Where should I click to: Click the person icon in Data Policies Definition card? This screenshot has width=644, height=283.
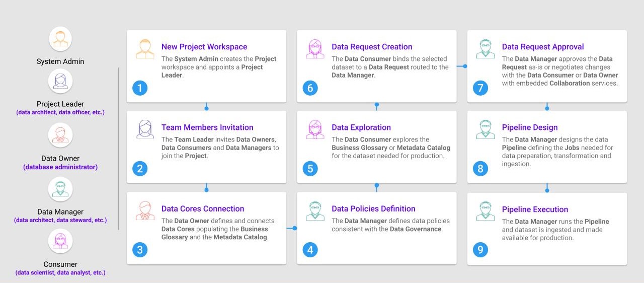tap(315, 211)
